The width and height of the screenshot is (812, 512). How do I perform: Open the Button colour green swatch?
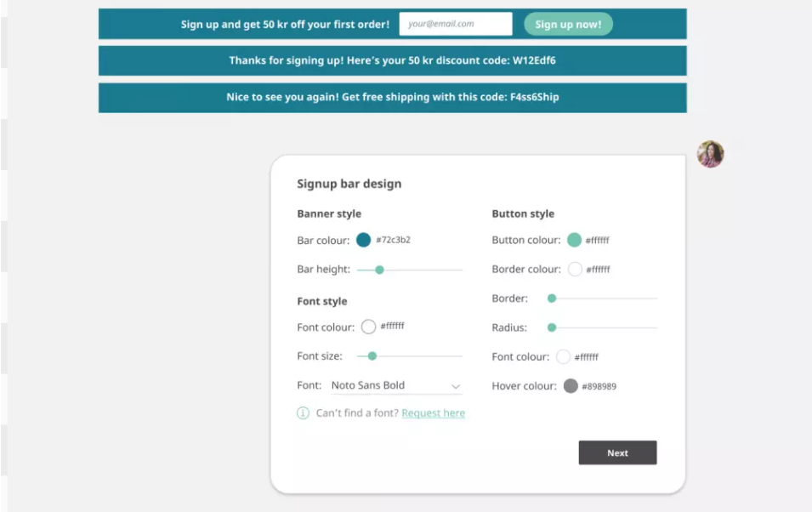574,240
